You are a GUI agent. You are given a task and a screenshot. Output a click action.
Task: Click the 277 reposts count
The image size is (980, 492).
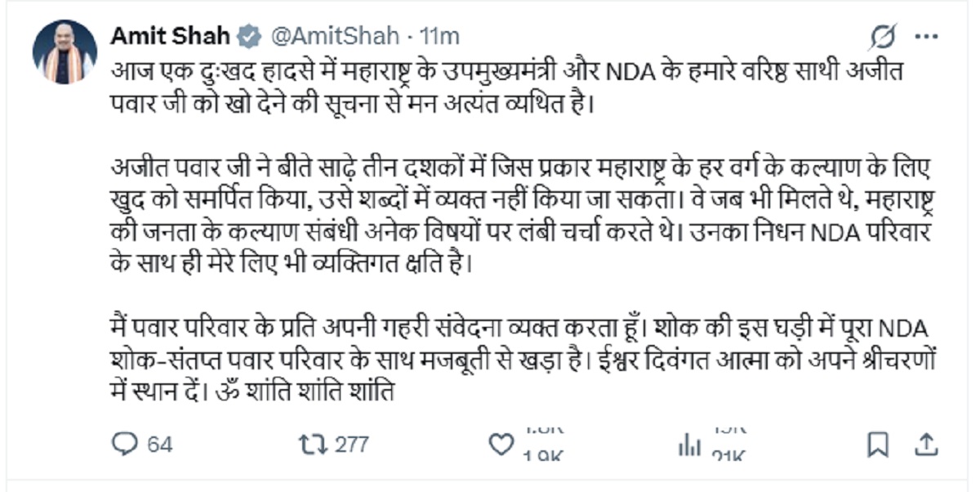pyautogui.click(x=352, y=445)
